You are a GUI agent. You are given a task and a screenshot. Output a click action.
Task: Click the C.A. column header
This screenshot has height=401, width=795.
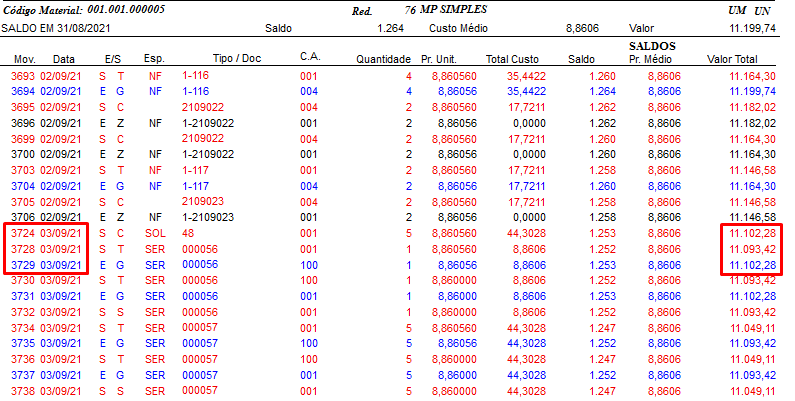point(310,57)
